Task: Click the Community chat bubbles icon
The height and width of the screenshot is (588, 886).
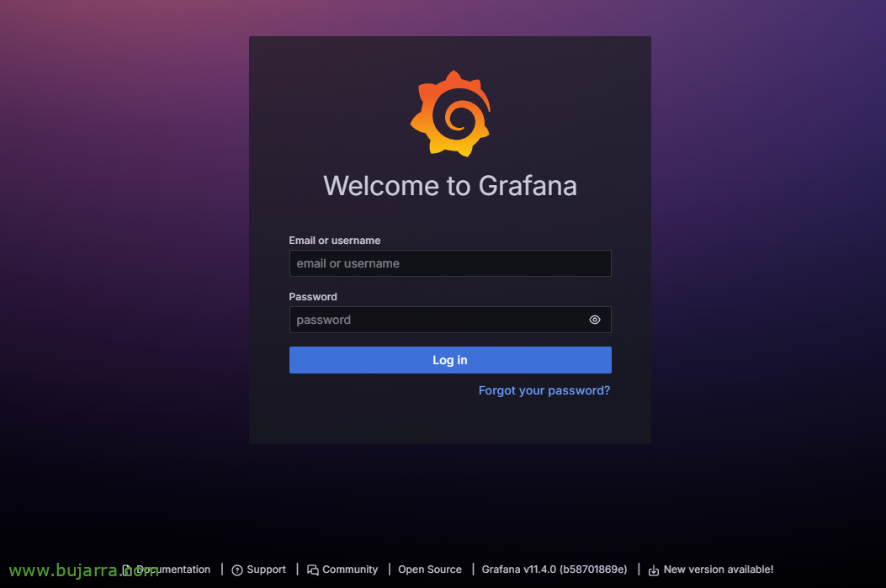Action: coord(312,570)
